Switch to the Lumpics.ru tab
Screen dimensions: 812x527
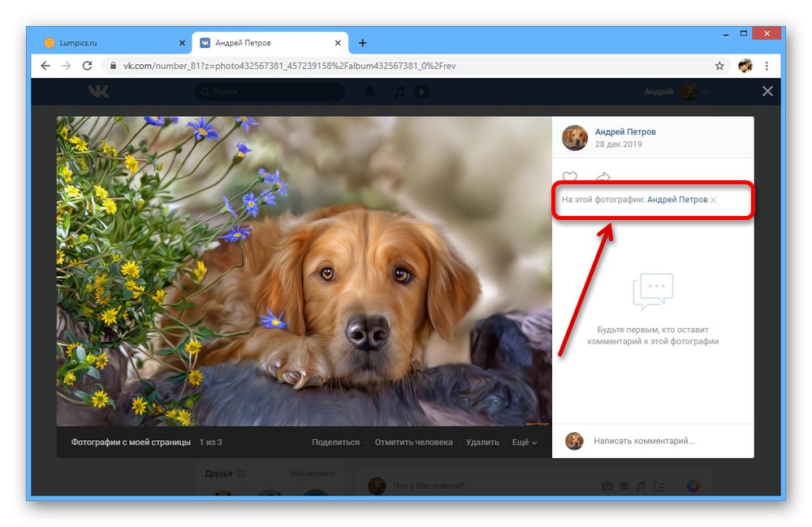click(111, 43)
